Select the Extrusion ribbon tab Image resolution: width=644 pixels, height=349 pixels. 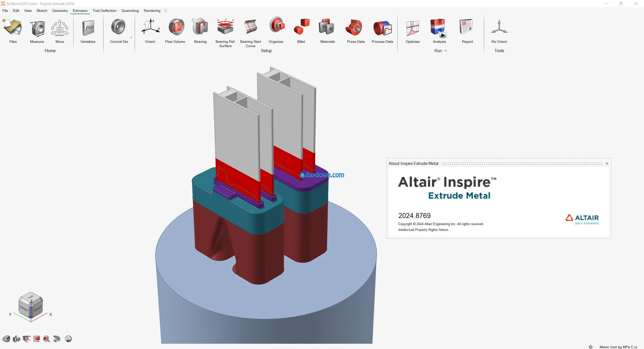click(80, 11)
